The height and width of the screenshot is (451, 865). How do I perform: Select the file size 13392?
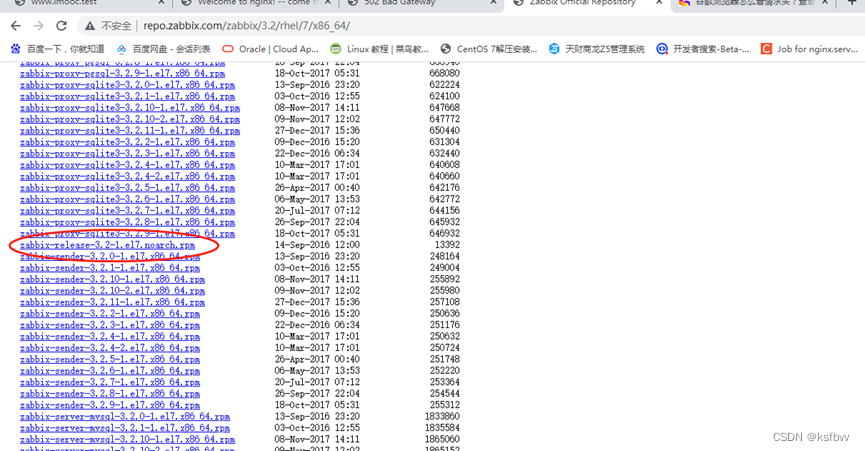447,245
